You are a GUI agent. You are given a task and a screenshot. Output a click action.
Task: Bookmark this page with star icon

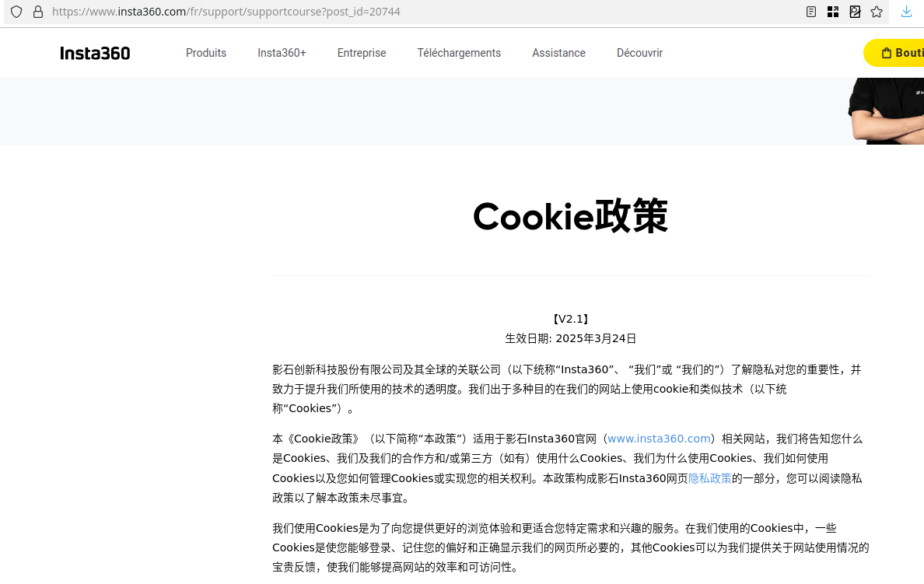(877, 12)
